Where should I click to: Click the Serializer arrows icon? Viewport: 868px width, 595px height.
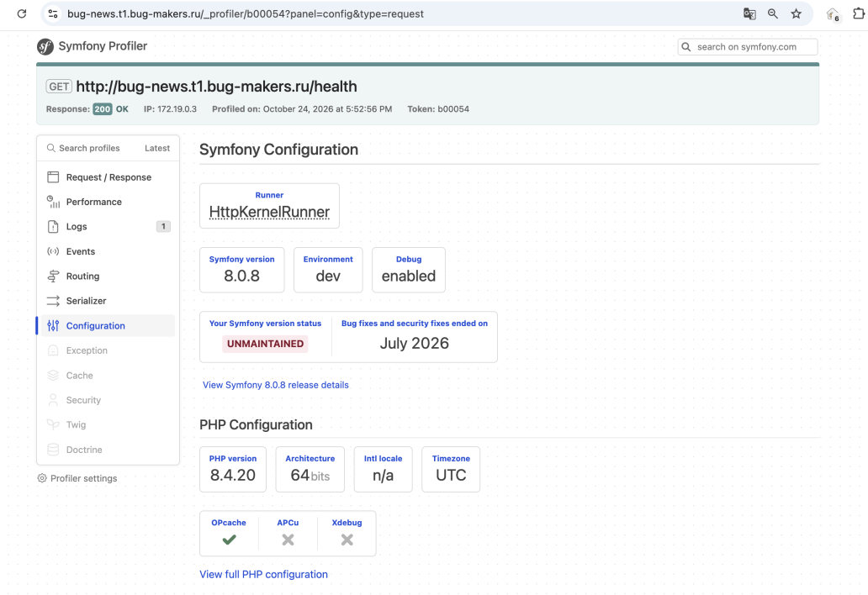pos(53,301)
